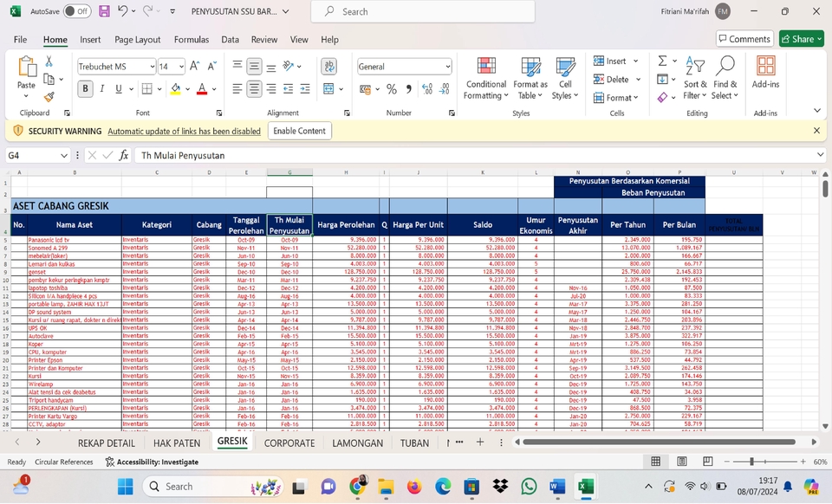The width and height of the screenshot is (832, 504).
Task: Expand the formula bar
Action: click(821, 155)
